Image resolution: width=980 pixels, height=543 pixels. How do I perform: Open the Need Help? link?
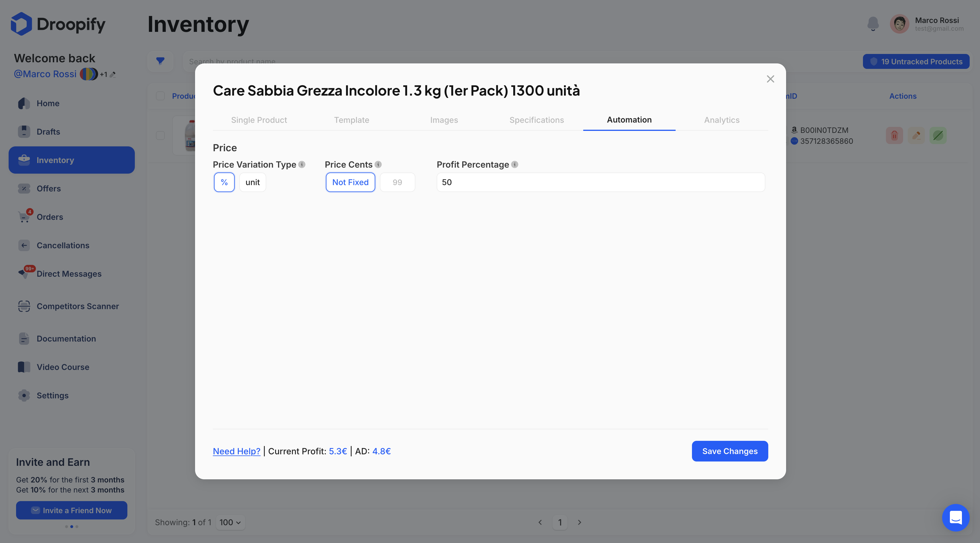(237, 451)
